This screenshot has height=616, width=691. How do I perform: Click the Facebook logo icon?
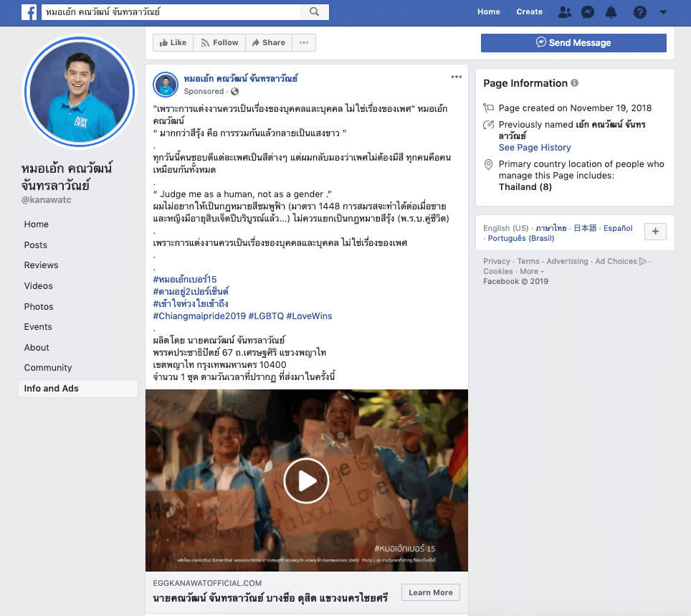[29, 11]
